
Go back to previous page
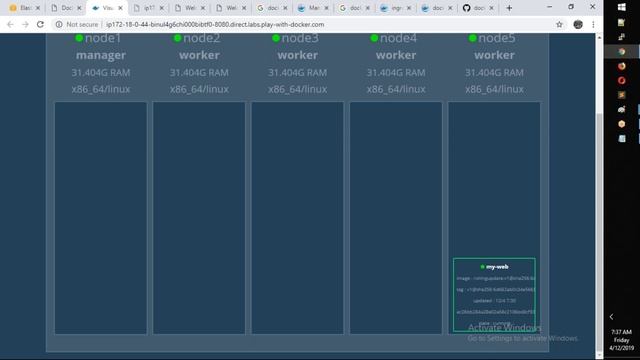pyautogui.click(x=10, y=24)
